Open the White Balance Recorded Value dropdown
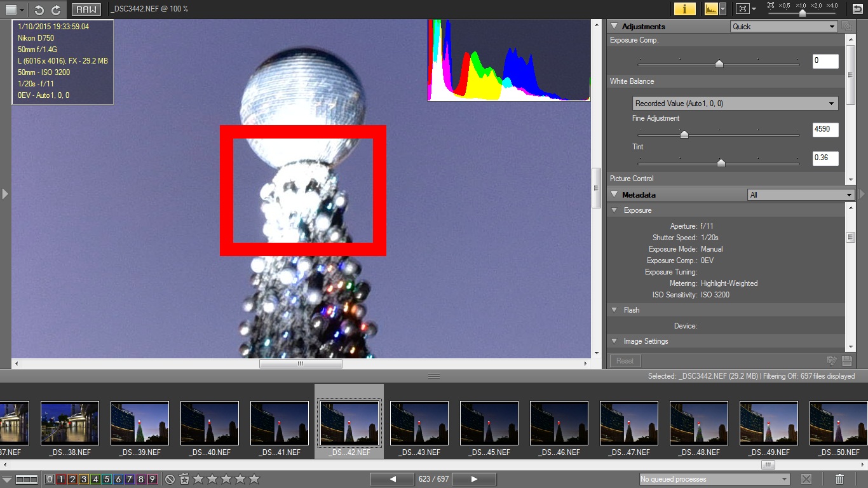 click(735, 104)
